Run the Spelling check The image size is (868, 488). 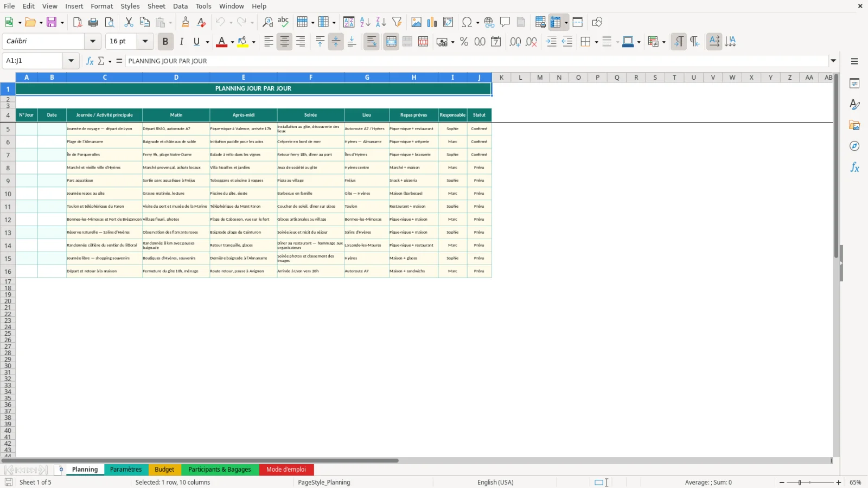pyautogui.click(x=283, y=22)
